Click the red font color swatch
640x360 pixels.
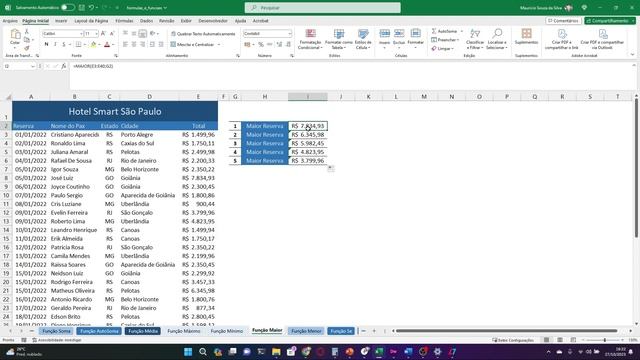pyautogui.click(x=107, y=44)
